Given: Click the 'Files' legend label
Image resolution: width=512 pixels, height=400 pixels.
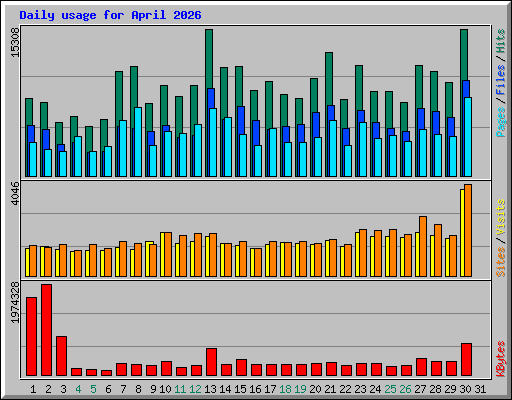Looking at the screenshot, I should [x=501, y=80].
